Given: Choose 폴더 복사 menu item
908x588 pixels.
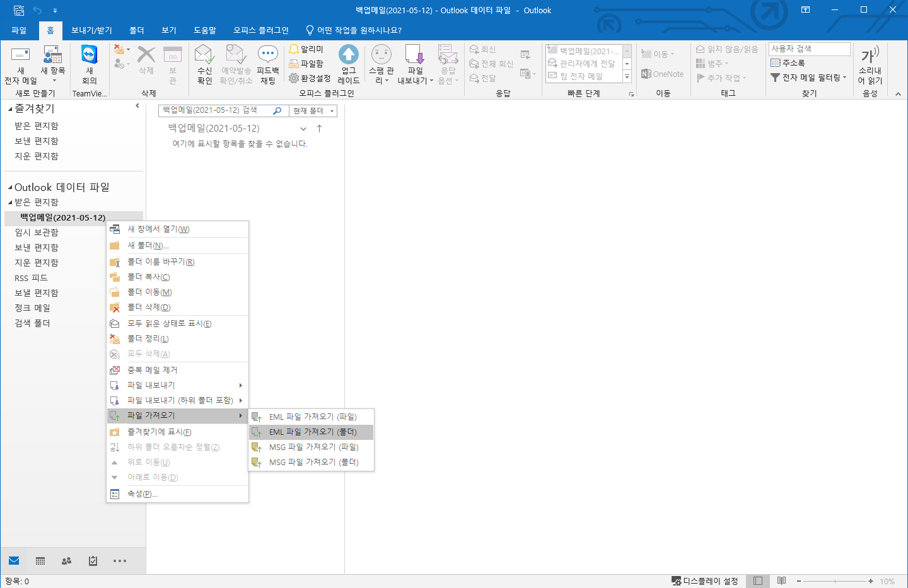Looking at the screenshot, I should (177, 277).
